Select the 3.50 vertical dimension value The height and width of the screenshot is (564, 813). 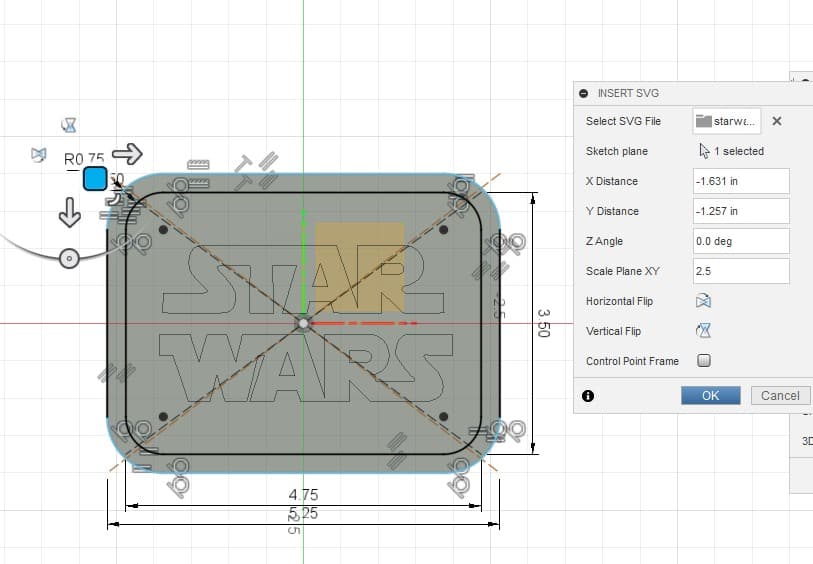point(543,323)
